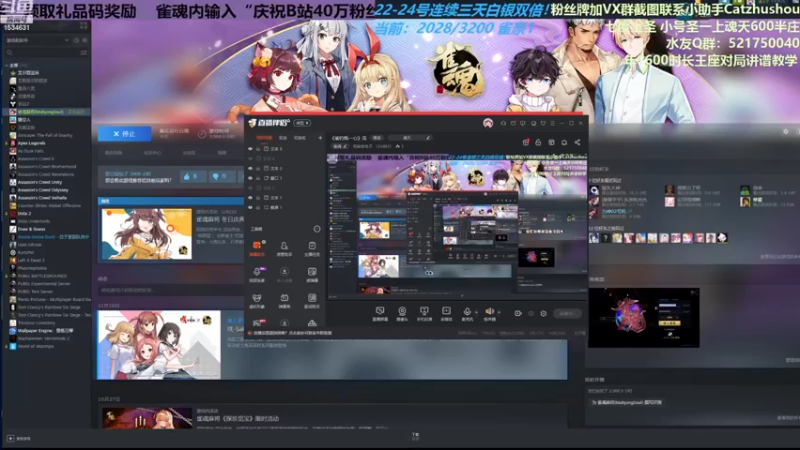
Task: Open the add-game plus icon in Steam footer
Action: pyautogui.click(x=10, y=438)
